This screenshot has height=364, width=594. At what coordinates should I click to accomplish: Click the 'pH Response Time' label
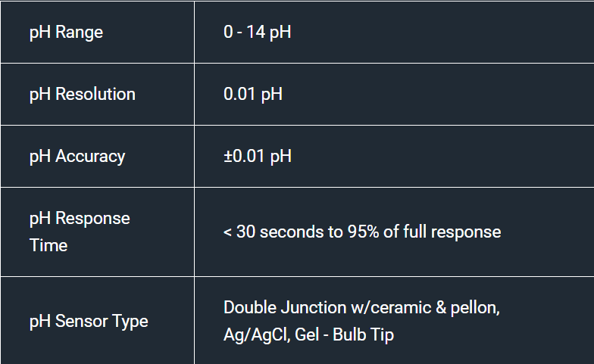80,232
